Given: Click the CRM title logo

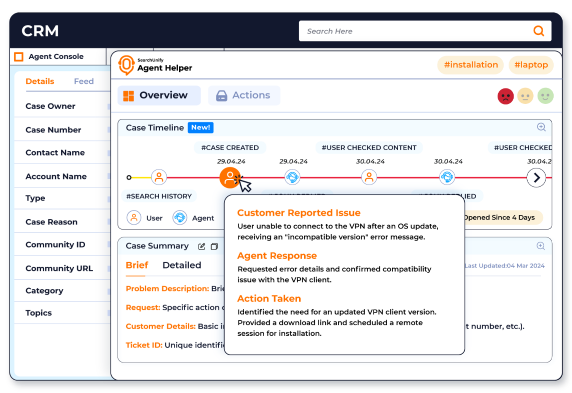Looking at the screenshot, I should coord(40,31).
